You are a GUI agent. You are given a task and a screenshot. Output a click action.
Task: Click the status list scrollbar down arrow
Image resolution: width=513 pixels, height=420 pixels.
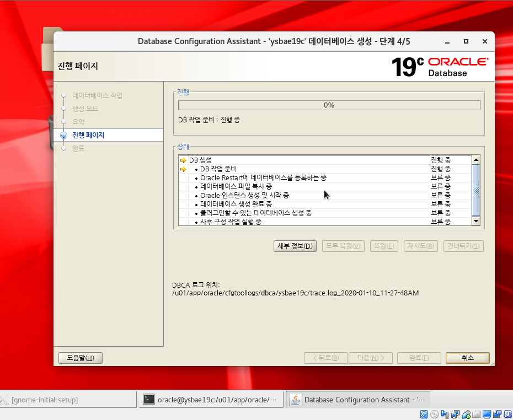[476, 221]
